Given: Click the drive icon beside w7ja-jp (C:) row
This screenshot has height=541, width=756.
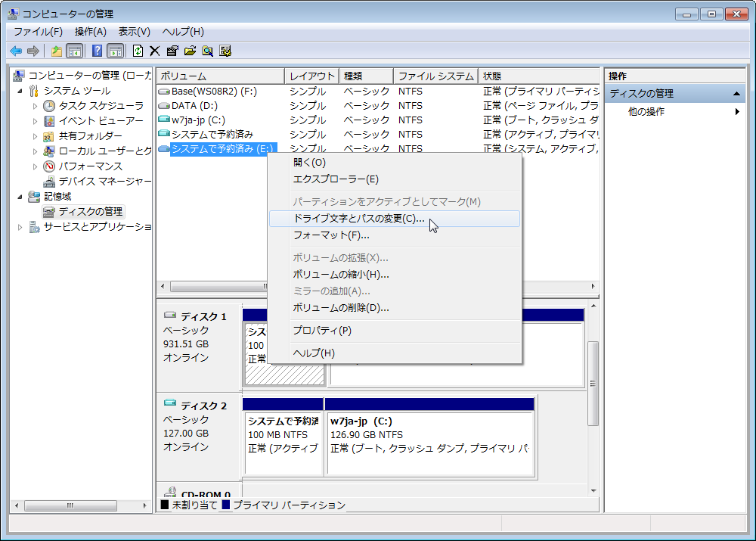Looking at the screenshot, I should click(x=164, y=120).
